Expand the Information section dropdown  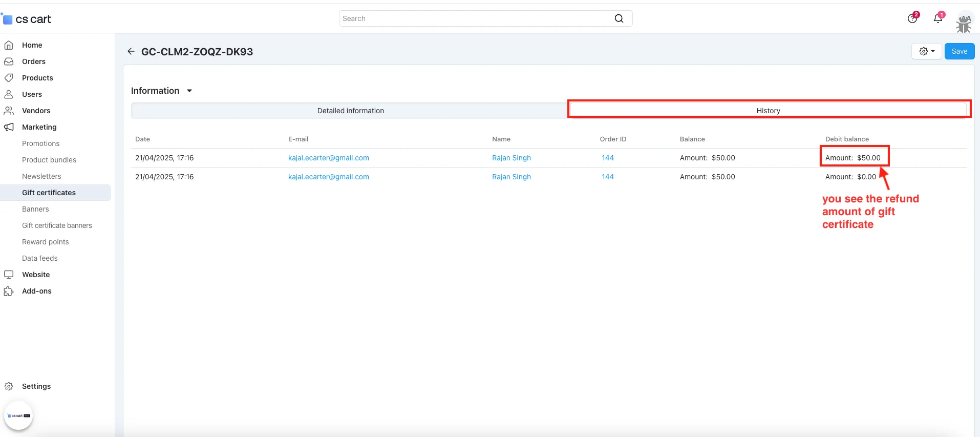(189, 91)
